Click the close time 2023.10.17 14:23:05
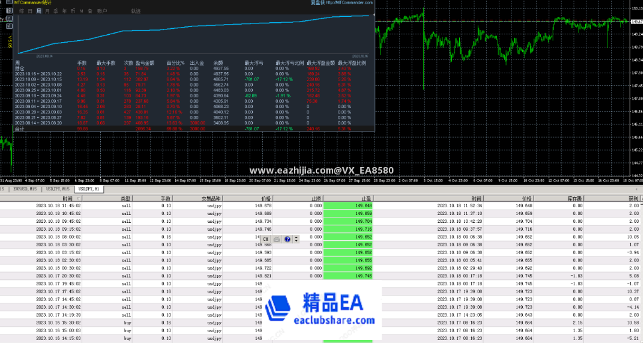This screenshot has height=343, width=644. 460,315
